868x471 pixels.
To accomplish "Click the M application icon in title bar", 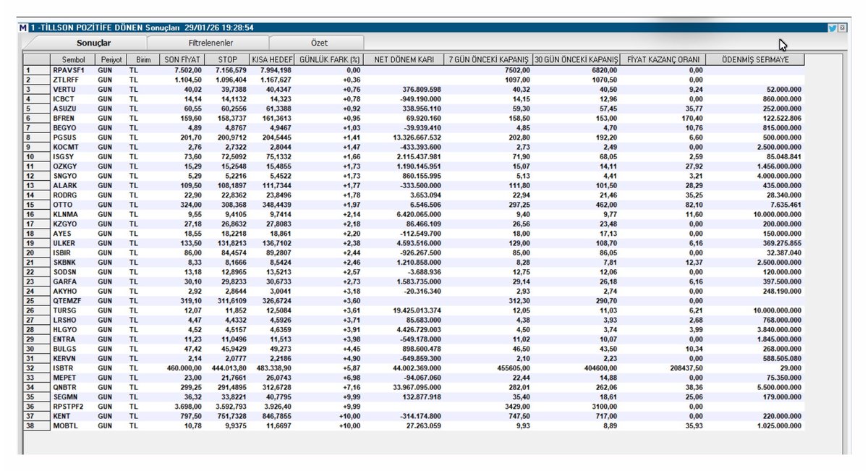I will pyautogui.click(x=24, y=27).
